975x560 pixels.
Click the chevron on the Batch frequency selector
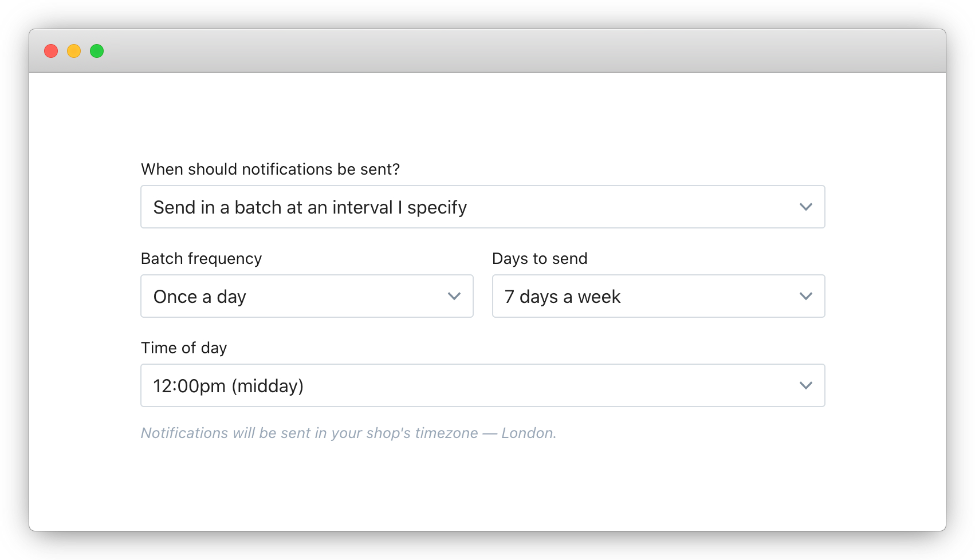pyautogui.click(x=454, y=296)
